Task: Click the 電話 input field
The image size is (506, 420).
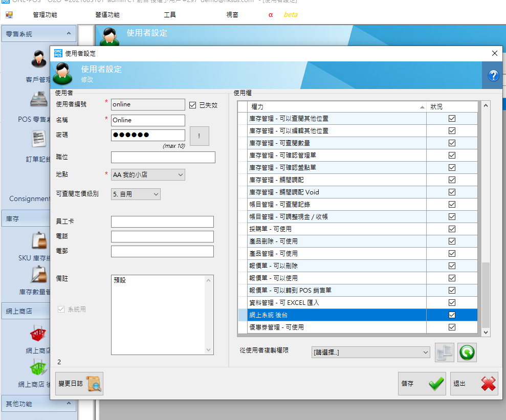Action: tap(162, 236)
